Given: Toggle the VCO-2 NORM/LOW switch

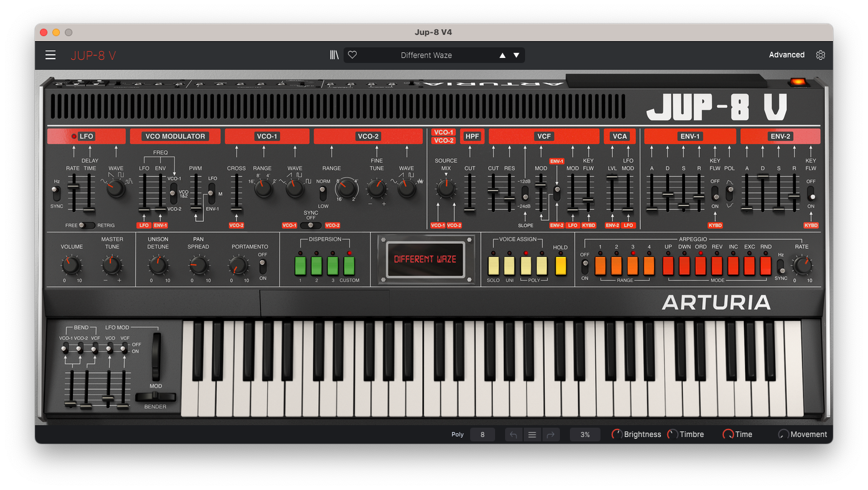Looking at the screenshot, I should [x=323, y=193].
